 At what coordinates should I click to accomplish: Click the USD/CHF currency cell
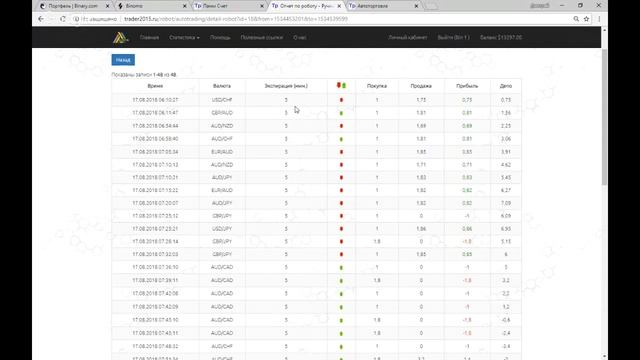pos(222,100)
